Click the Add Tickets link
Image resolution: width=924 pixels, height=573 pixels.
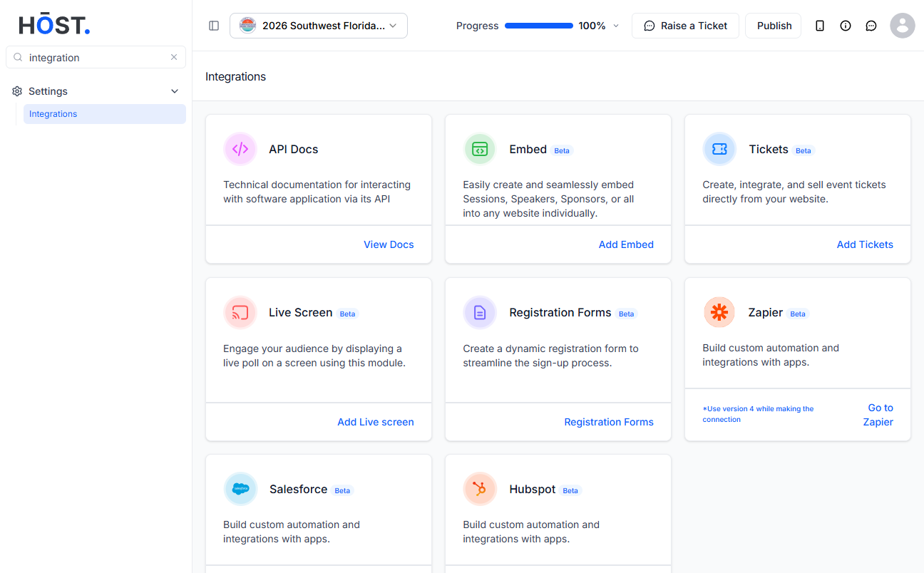coord(865,244)
